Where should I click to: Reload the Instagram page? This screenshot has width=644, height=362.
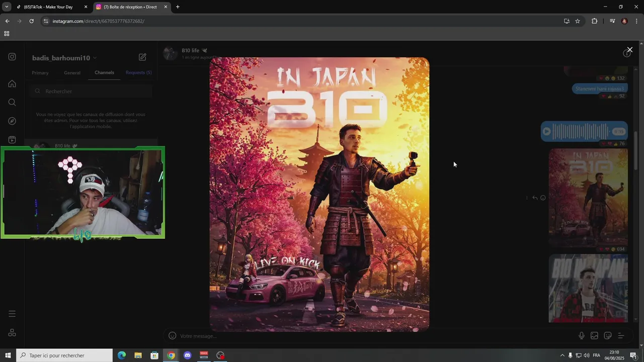31,21
